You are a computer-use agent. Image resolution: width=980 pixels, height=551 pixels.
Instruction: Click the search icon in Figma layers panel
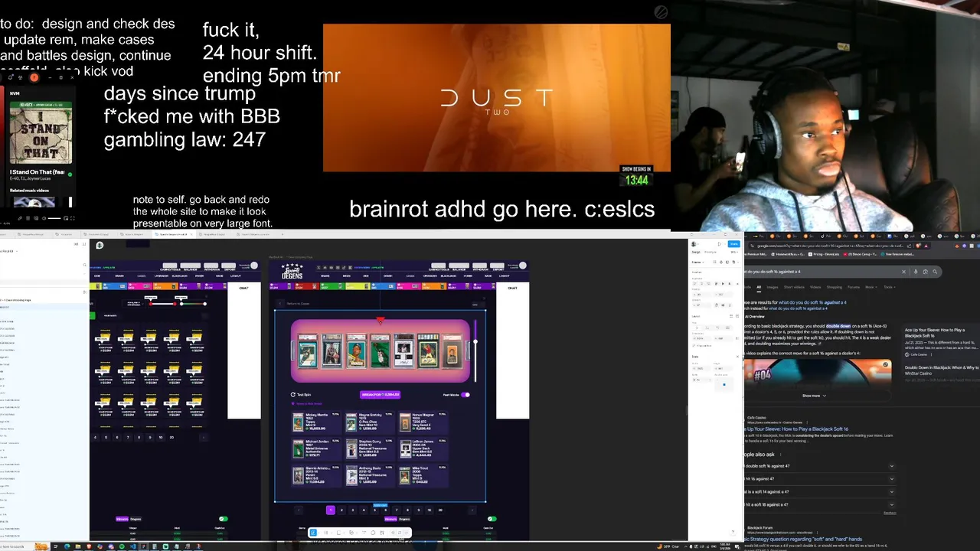[x=84, y=265]
